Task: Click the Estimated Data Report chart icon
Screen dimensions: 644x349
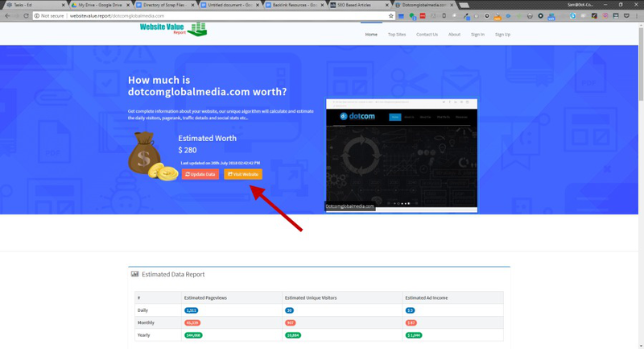Action: click(135, 274)
